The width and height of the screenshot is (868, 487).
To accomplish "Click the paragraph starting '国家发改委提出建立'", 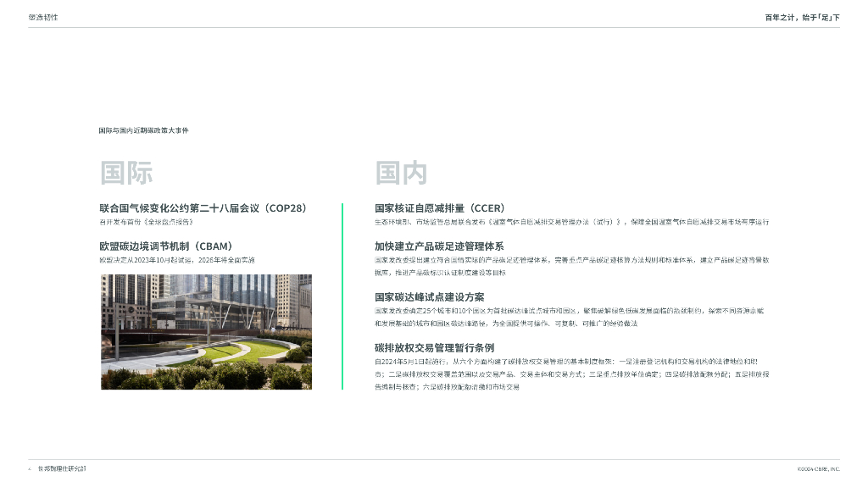I will [572, 266].
